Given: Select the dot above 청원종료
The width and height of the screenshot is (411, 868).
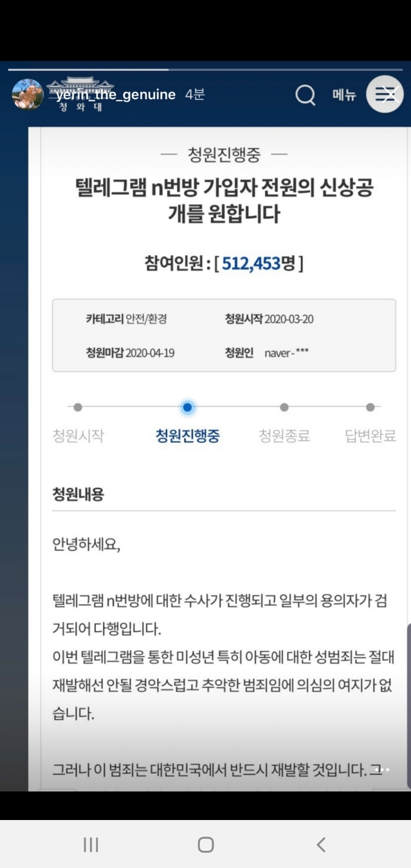Looking at the screenshot, I should click(x=284, y=407).
